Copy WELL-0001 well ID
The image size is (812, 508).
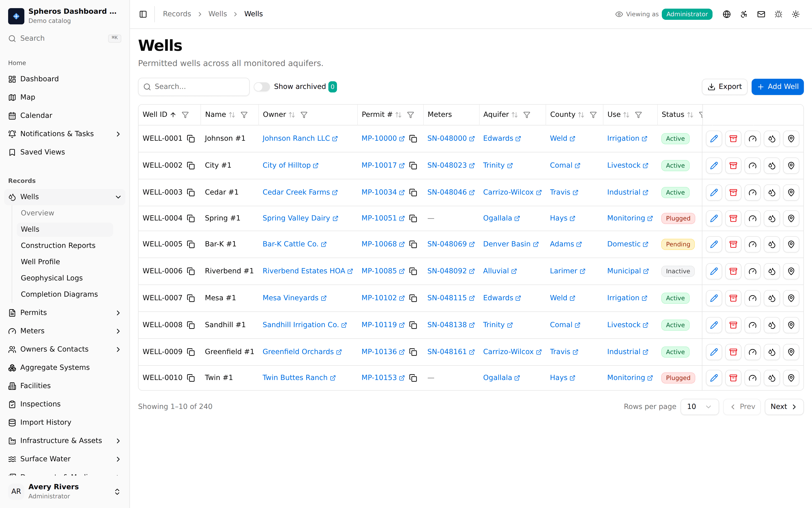191,138
